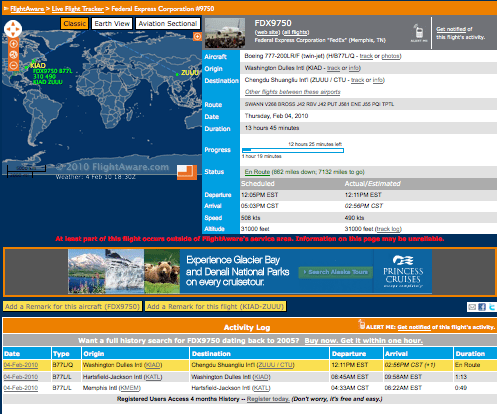Click the origin KIAD track link
The height and width of the screenshot is (414, 497).
pos(333,68)
